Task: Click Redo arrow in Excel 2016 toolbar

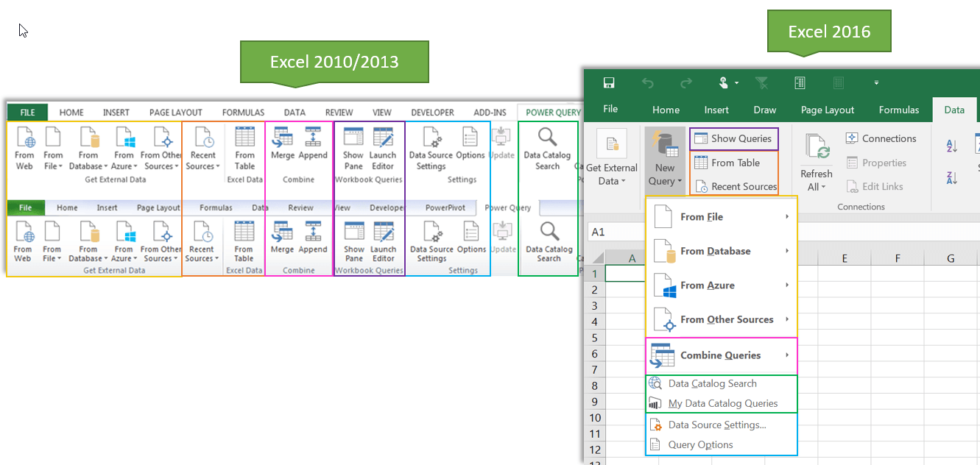Action: (686, 83)
